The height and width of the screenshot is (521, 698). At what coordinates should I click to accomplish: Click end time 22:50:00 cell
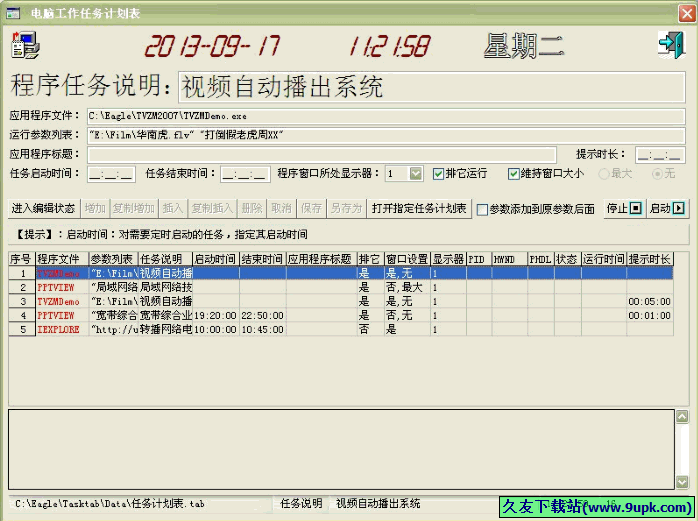point(263,316)
